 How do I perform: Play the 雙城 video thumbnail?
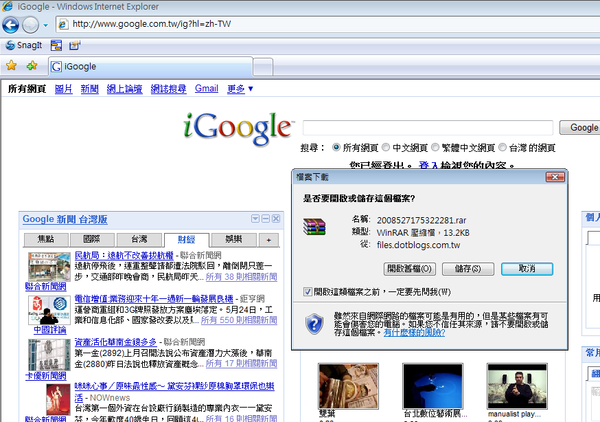click(348, 386)
